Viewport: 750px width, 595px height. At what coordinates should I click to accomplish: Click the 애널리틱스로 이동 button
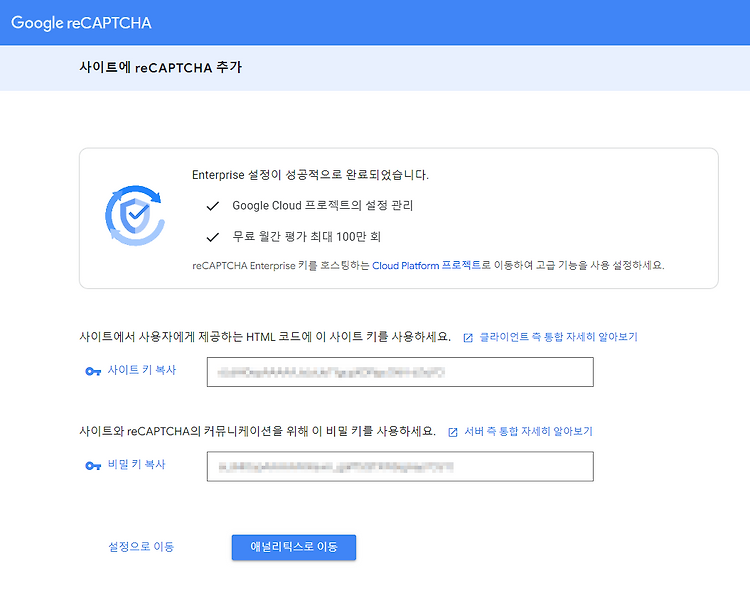pyautogui.click(x=294, y=547)
